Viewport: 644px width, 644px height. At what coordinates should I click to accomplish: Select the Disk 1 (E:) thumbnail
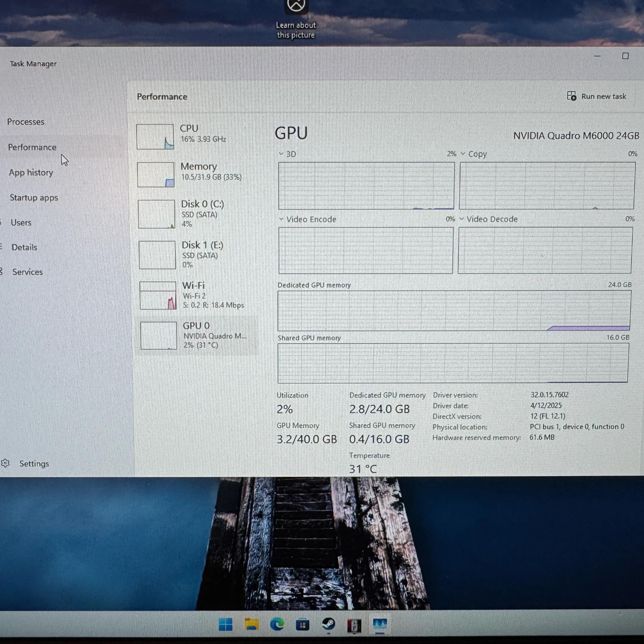(x=157, y=254)
